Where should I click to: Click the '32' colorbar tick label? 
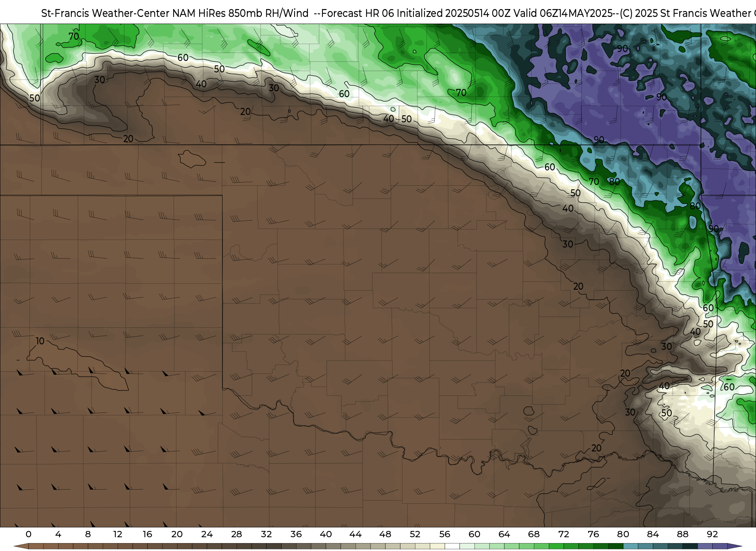(x=266, y=534)
